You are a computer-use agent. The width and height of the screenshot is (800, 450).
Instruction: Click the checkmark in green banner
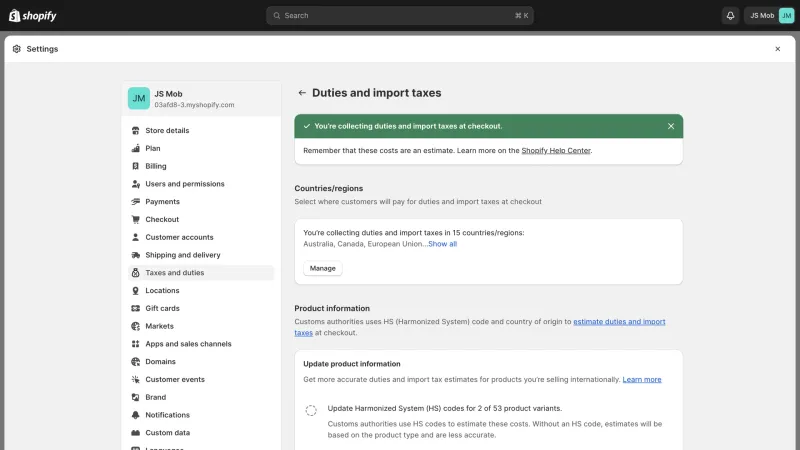click(x=307, y=126)
